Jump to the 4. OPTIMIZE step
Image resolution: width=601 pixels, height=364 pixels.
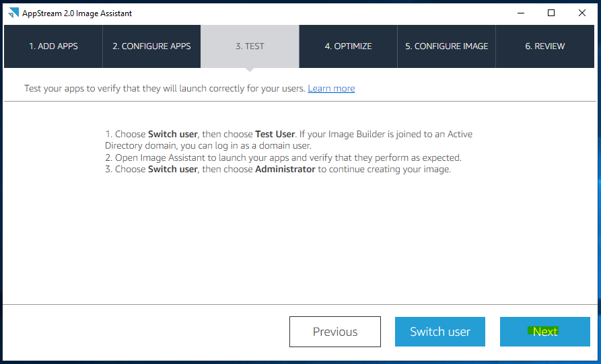pos(348,46)
